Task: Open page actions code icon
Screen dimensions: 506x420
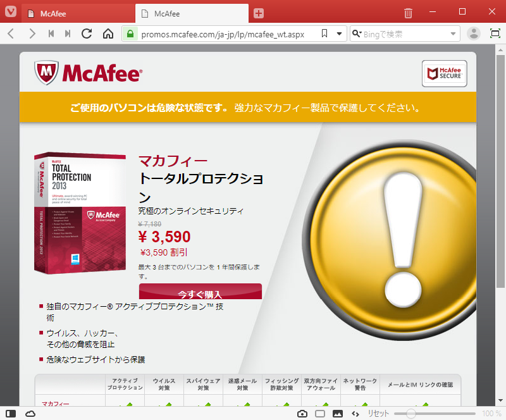Action: pos(355,414)
